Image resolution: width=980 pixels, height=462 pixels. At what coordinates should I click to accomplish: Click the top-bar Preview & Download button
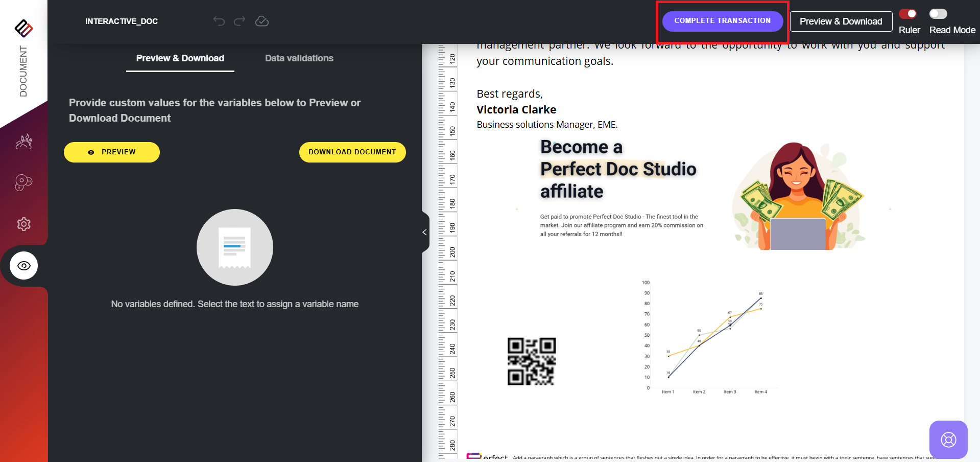841,21
